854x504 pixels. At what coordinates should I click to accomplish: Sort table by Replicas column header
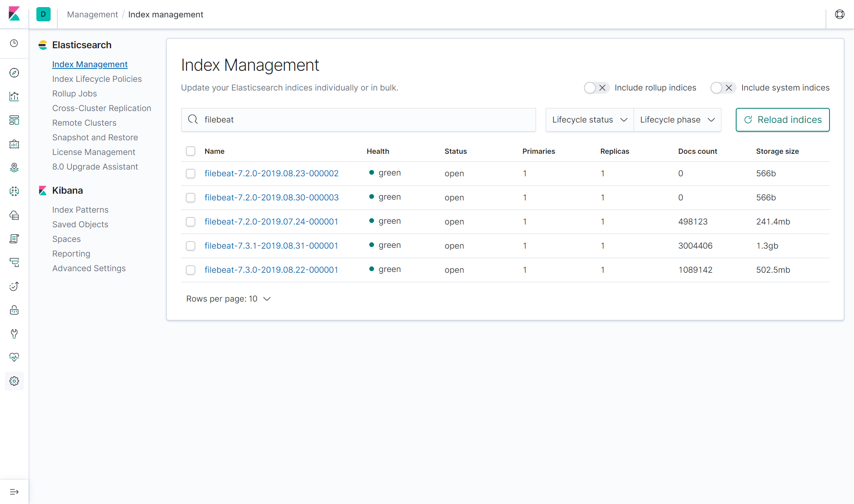pos(614,151)
